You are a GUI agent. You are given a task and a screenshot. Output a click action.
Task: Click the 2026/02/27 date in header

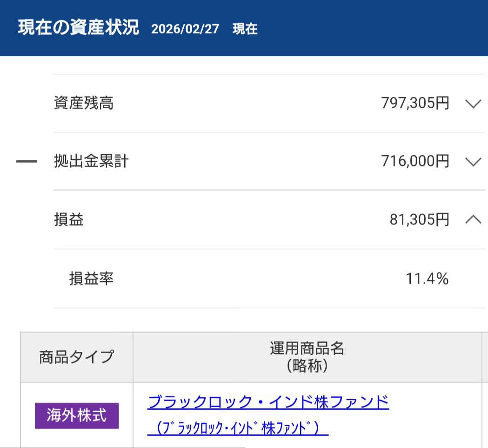click(185, 29)
